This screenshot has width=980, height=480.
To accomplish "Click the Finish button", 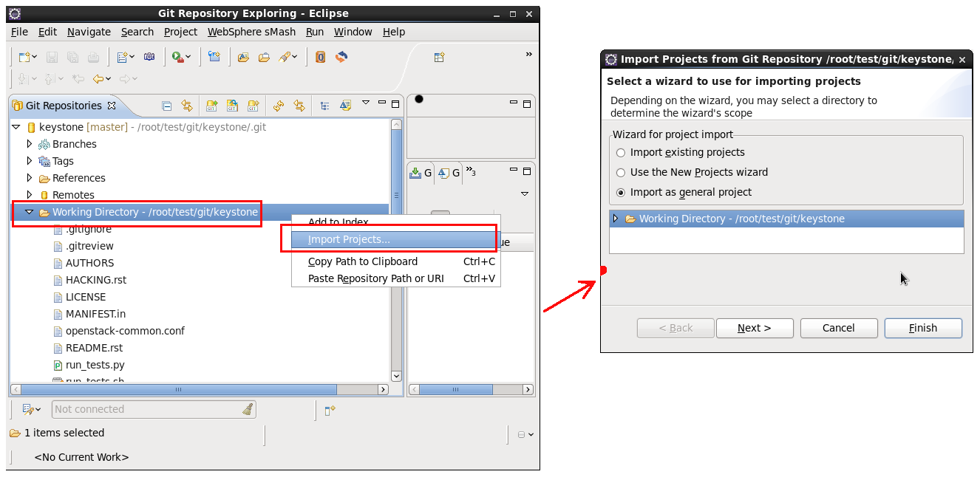I will 922,328.
